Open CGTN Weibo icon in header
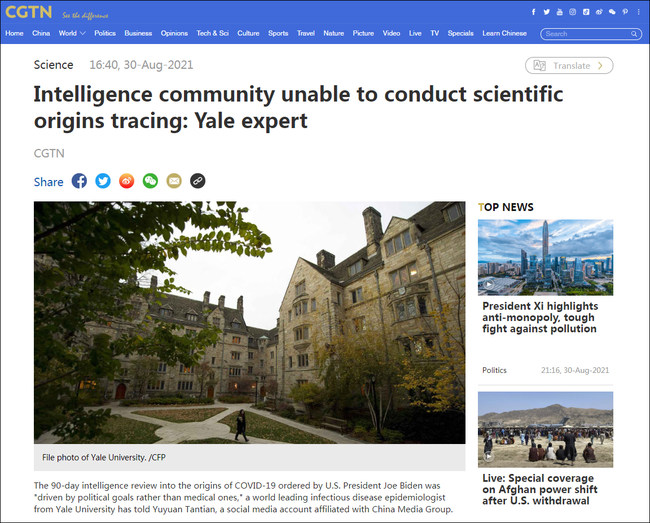 coord(599,12)
